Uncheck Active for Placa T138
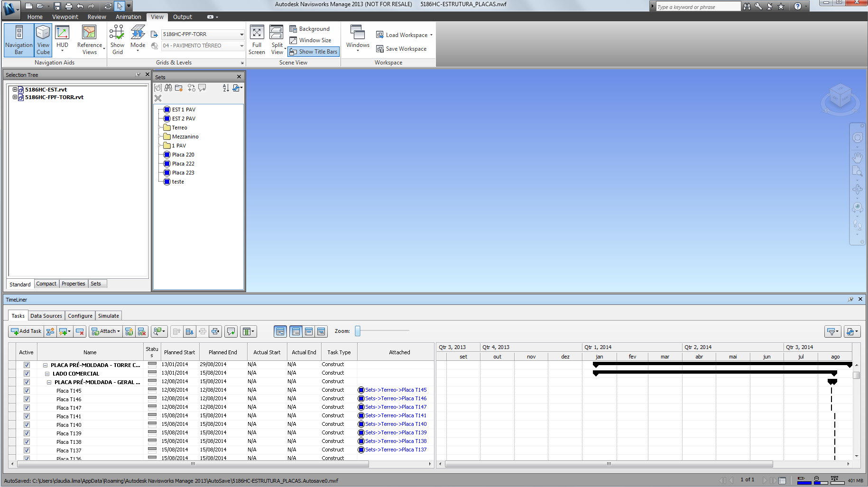868x487 pixels. [27, 441]
